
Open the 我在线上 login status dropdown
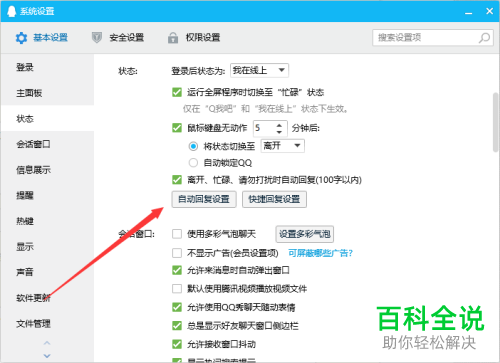pyautogui.click(x=259, y=70)
